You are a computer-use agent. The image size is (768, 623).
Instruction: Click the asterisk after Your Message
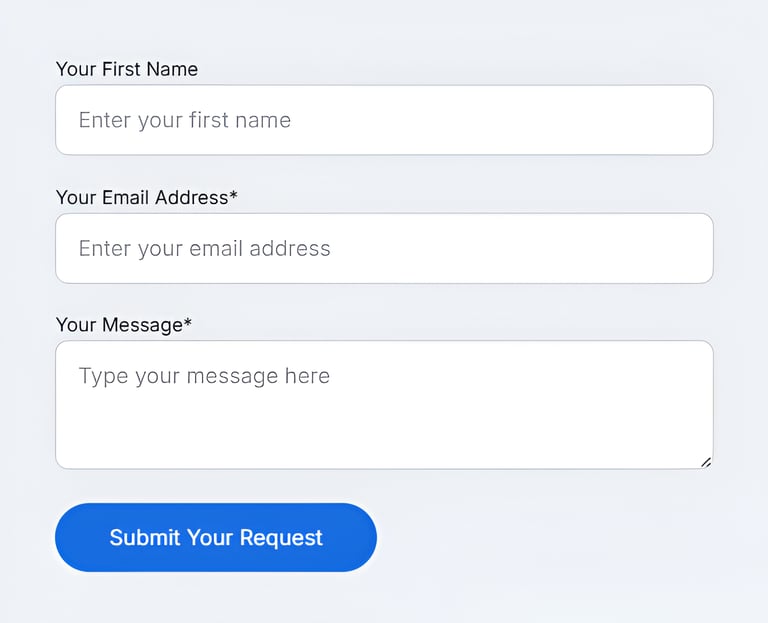188,324
